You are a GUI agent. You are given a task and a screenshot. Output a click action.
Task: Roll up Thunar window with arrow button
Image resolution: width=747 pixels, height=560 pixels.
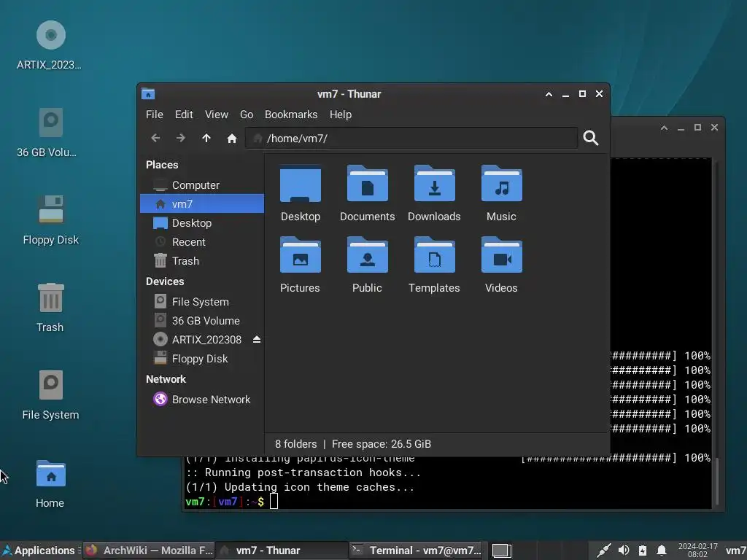coord(549,94)
